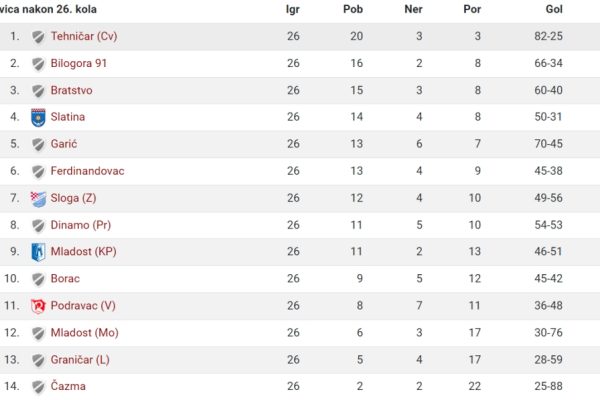Open the Mladost (Mo) team link
This screenshot has height=400, width=600.
pos(85,332)
